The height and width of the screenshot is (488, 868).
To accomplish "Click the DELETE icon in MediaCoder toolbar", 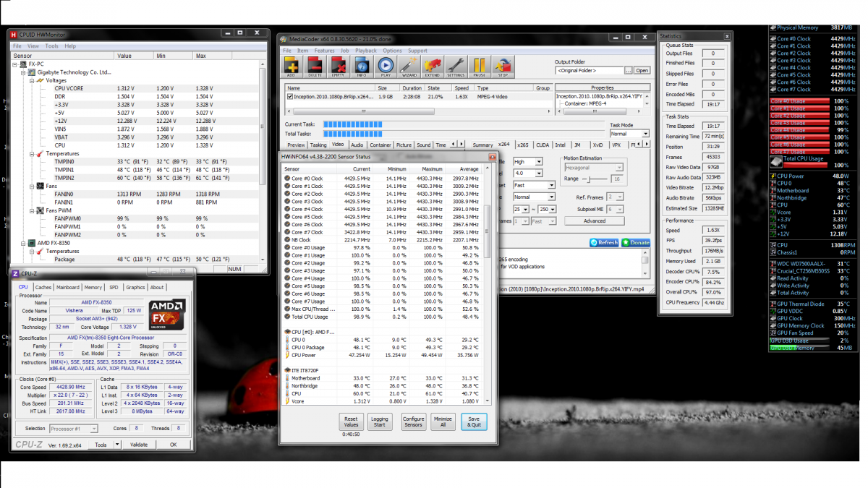I will click(315, 67).
